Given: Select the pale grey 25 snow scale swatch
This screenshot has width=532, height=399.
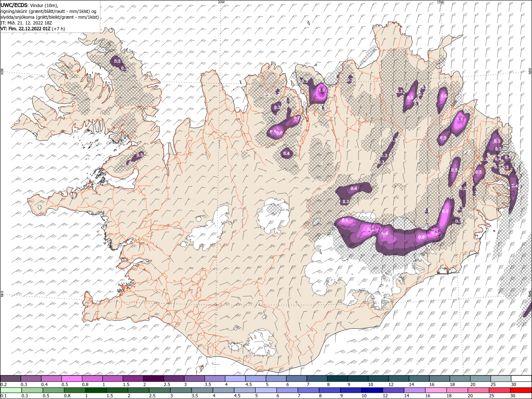Looking at the screenshot, I should coord(501,379).
